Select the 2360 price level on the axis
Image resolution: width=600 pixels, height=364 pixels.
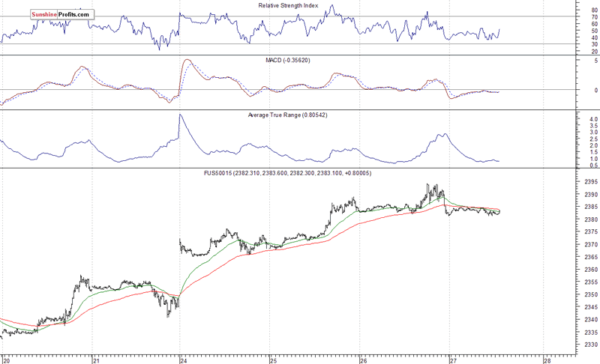coord(589,270)
